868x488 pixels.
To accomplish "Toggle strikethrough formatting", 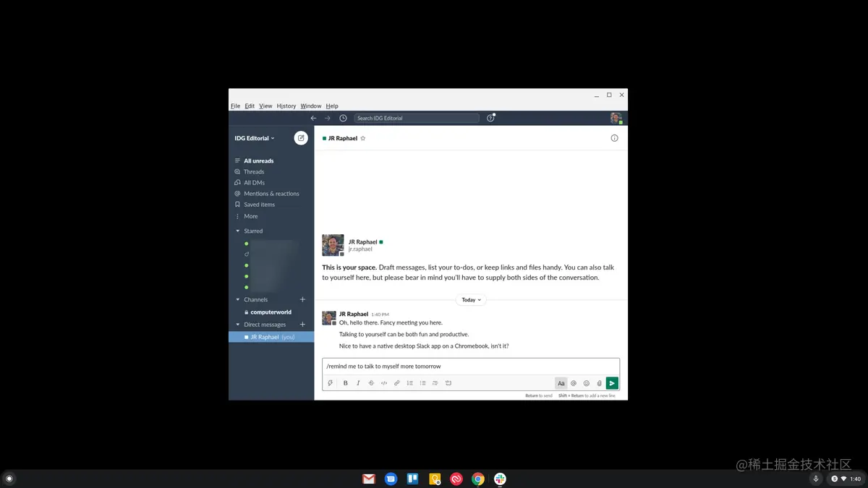I will coord(371,383).
